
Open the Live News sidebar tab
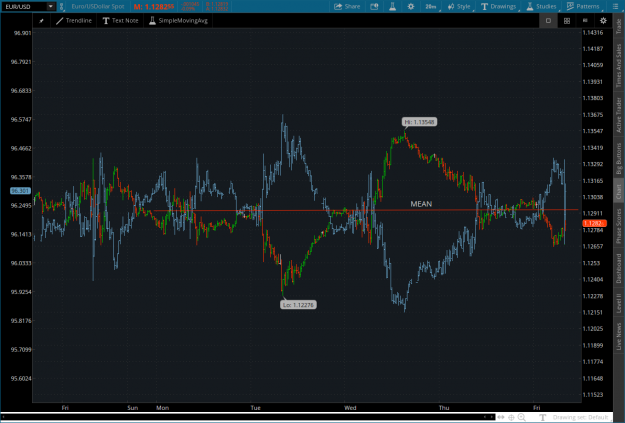[619, 336]
